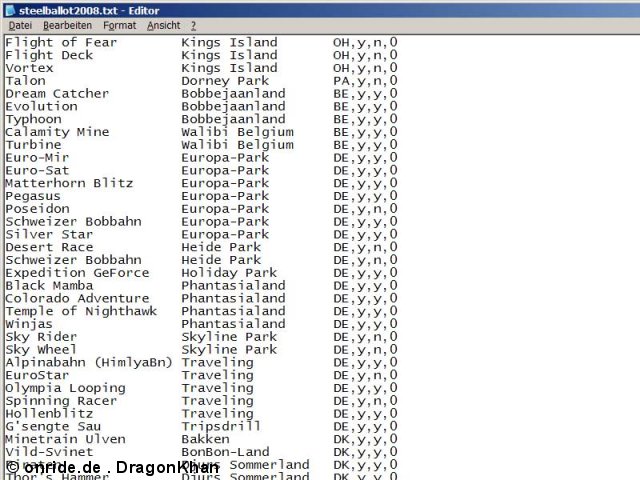640x480 pixels.
Task: Click the text 'Poseidon'
Action: pyautogui.click(x=37, y=209)
